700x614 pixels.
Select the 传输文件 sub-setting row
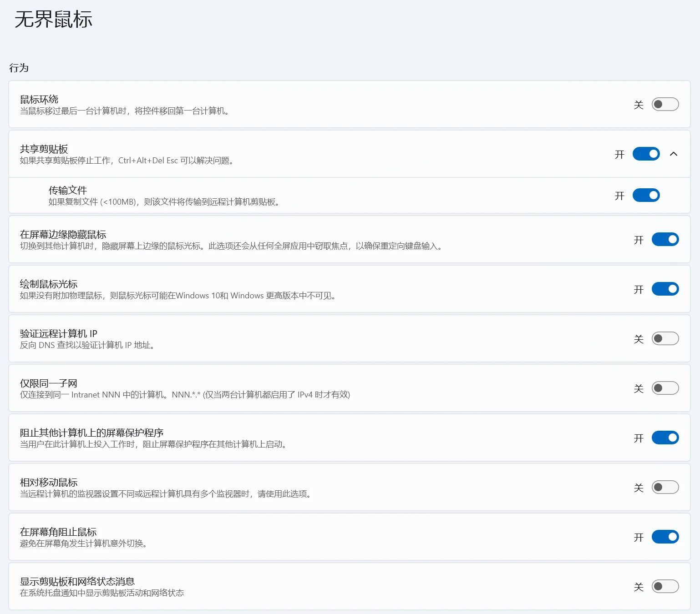tap(350, 195)
